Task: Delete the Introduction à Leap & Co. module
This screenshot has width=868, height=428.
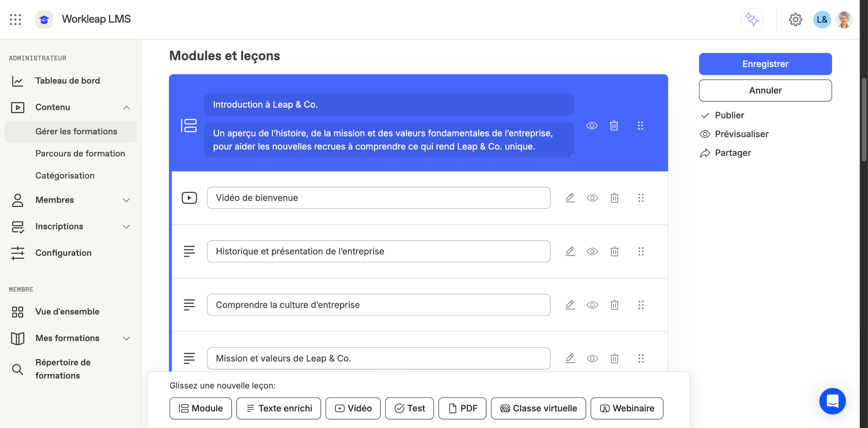Action: (614, 126)
